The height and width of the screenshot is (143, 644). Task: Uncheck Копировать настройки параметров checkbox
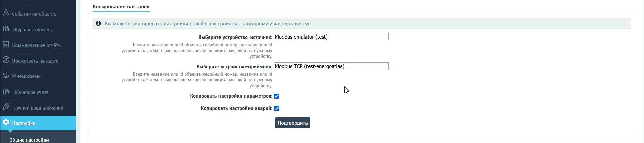277,96
